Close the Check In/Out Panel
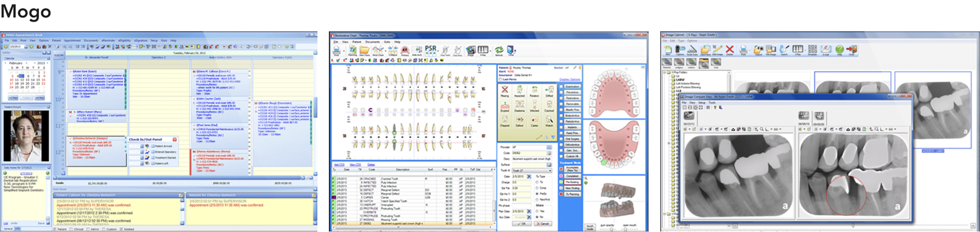This screenshot has height=232, width=980. point(175,139)
